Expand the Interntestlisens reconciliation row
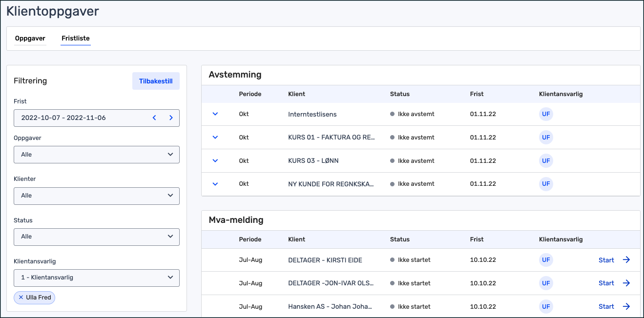Viewport: 644px width, 318px height. (x=215, y=114)
